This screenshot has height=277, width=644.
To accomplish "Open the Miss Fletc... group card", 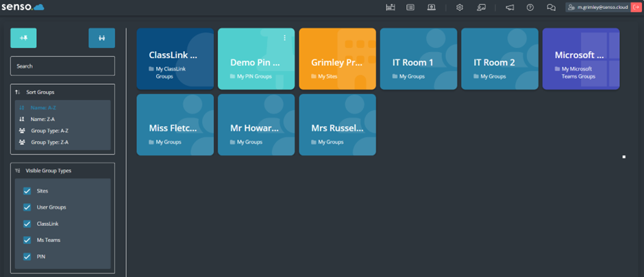I will 175,124.
